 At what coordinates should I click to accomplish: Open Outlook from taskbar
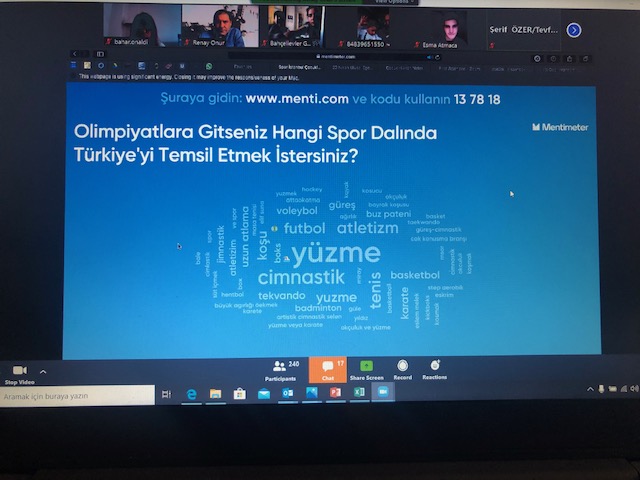(x=288, y=393)
